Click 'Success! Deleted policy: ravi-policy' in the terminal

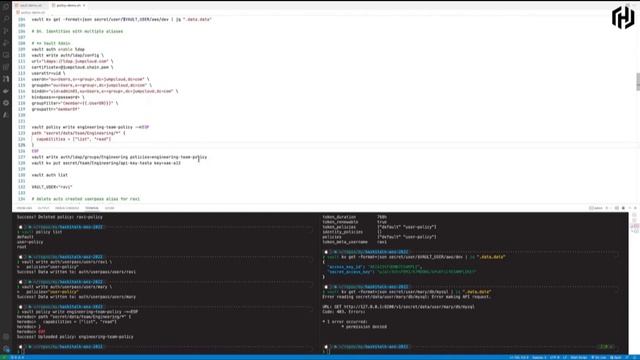point(60,217)
